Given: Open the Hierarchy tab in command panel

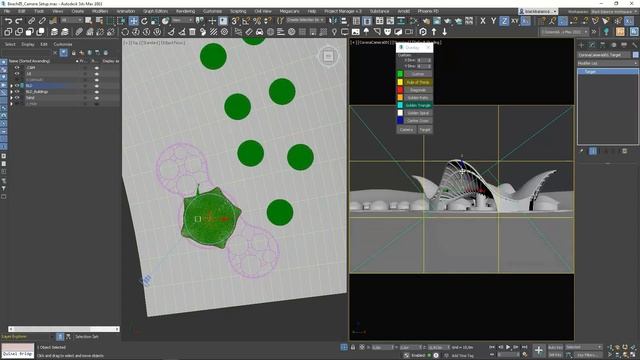Looking at the screenshot, I should (x=602, y=44).
